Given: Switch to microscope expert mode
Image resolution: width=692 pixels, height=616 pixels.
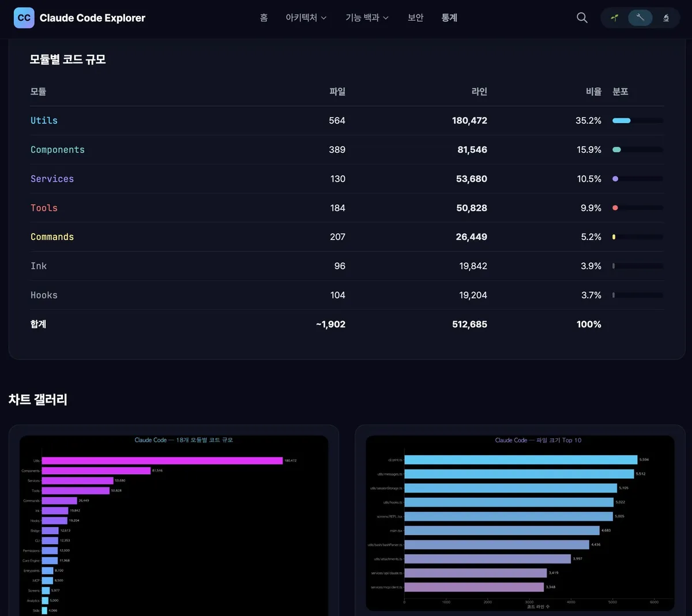Looking at the screenshot, I should point(666,18).
